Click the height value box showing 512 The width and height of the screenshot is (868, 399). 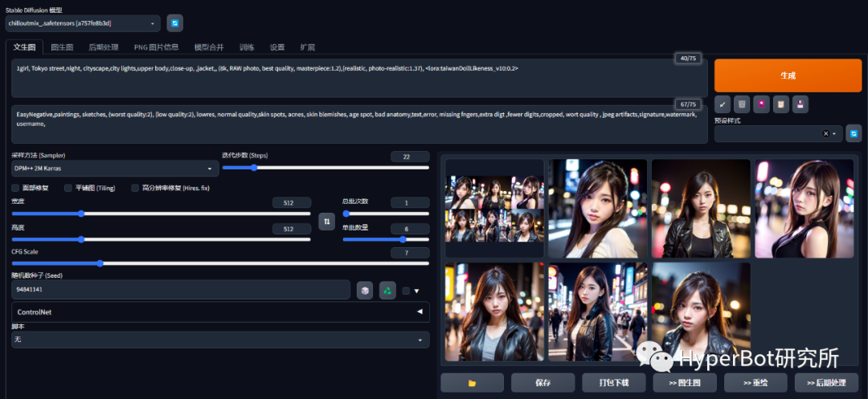(x=291, y=229)
